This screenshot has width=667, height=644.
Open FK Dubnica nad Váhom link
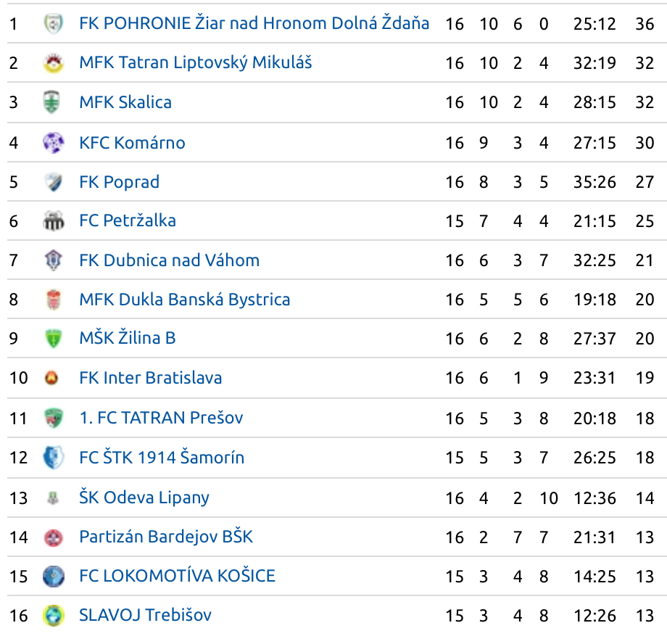click(x=170, y=260)
